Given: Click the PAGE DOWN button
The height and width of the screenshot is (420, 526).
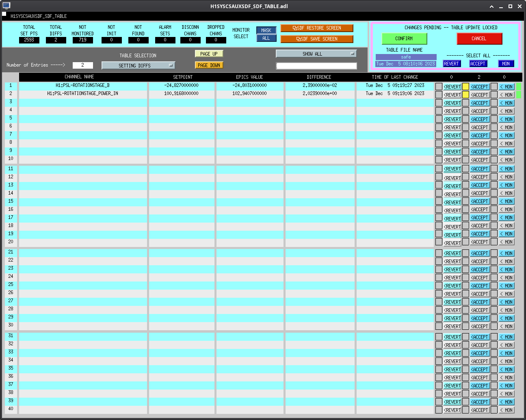Looking at the screenshot, I should click(209, 65).
